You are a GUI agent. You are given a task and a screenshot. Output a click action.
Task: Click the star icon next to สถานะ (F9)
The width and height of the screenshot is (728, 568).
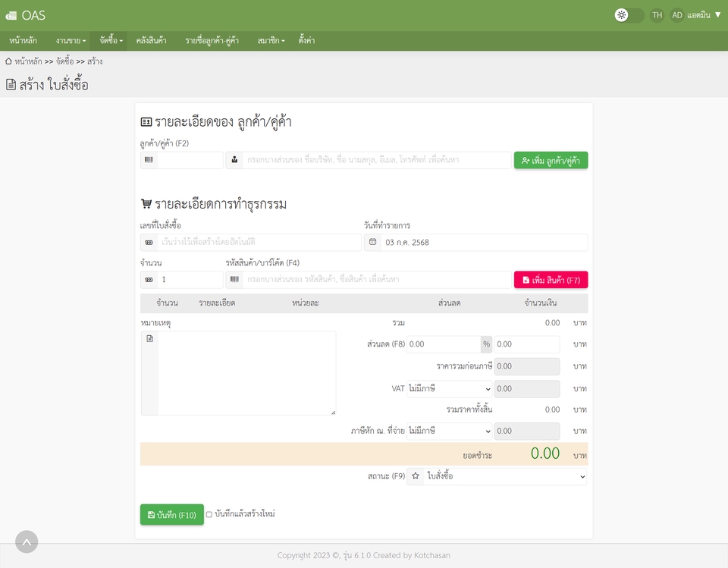415,476
